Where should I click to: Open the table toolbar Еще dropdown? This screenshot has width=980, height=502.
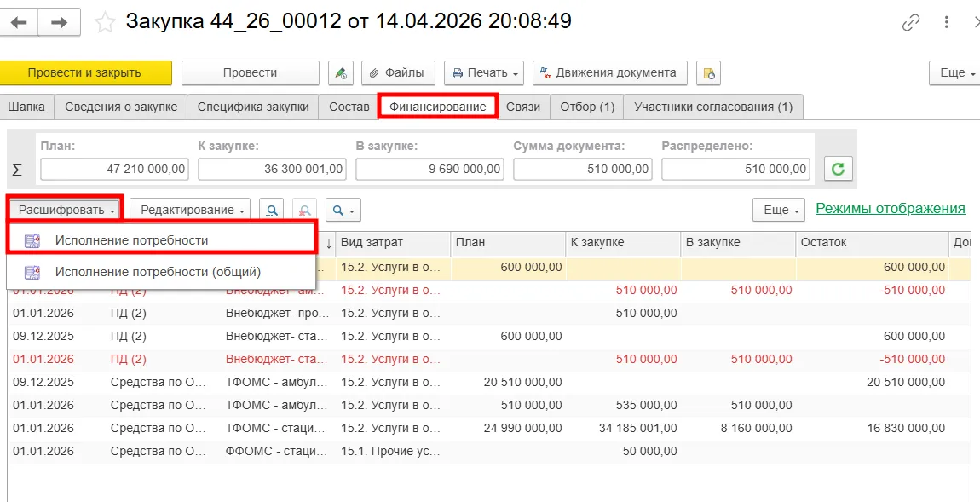(x=778, y=211)
